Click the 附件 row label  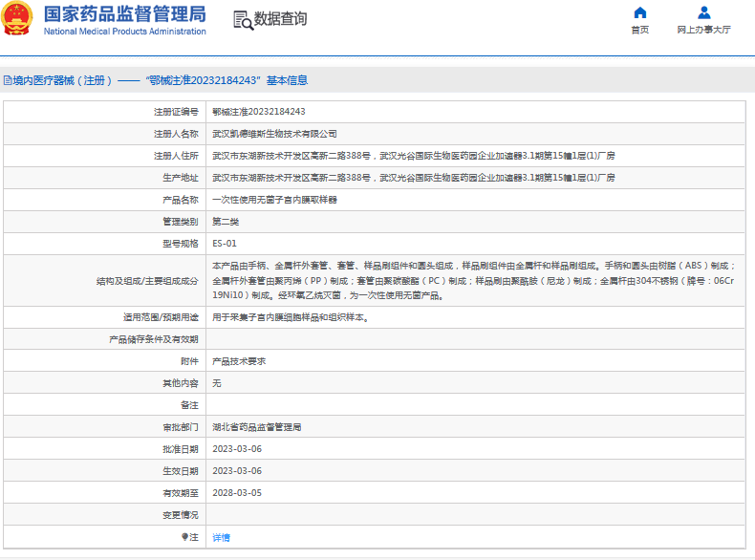(x=189, y=361)
